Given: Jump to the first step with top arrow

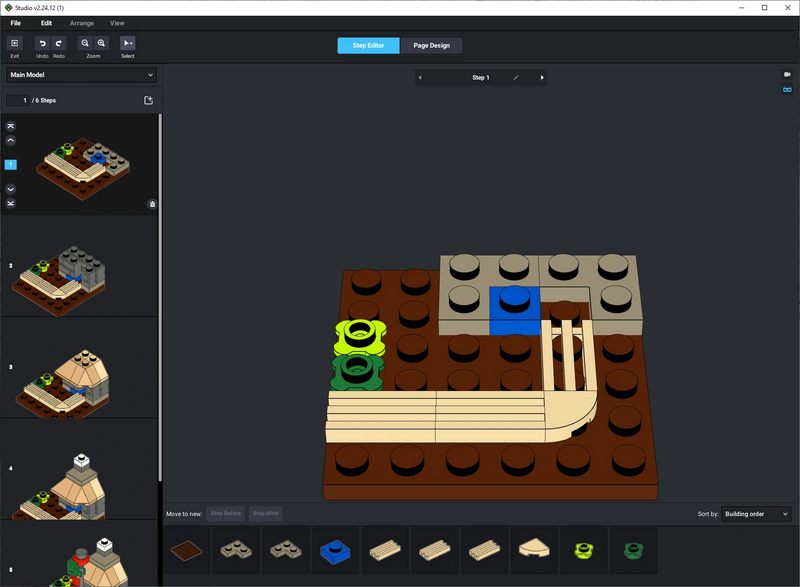Looking at the screenshot, I should pyautogui.click(x=11, y=126).
